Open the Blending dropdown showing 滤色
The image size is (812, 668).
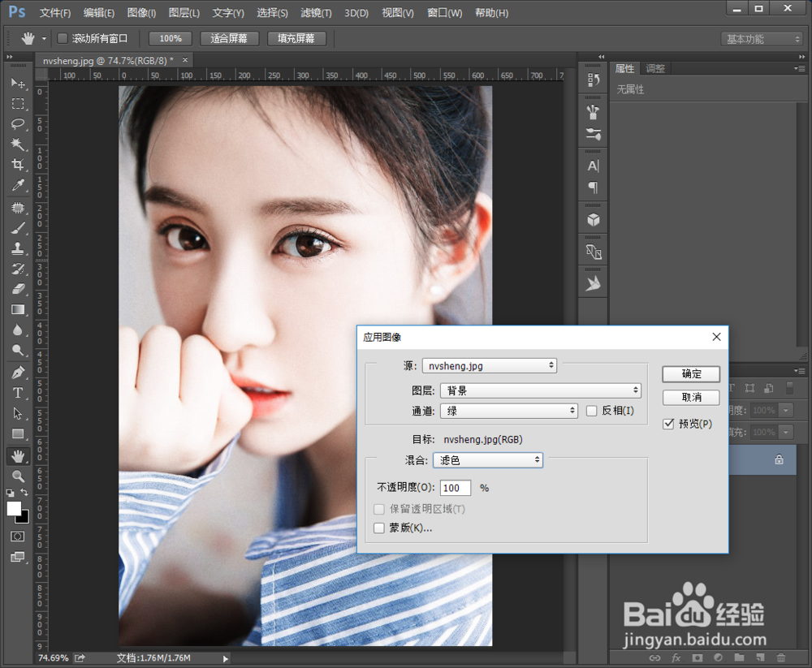(x=488, y=460)
